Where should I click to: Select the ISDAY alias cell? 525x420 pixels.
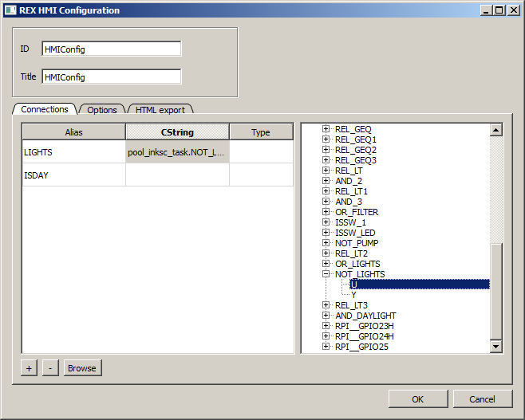[x=73, y=175]
